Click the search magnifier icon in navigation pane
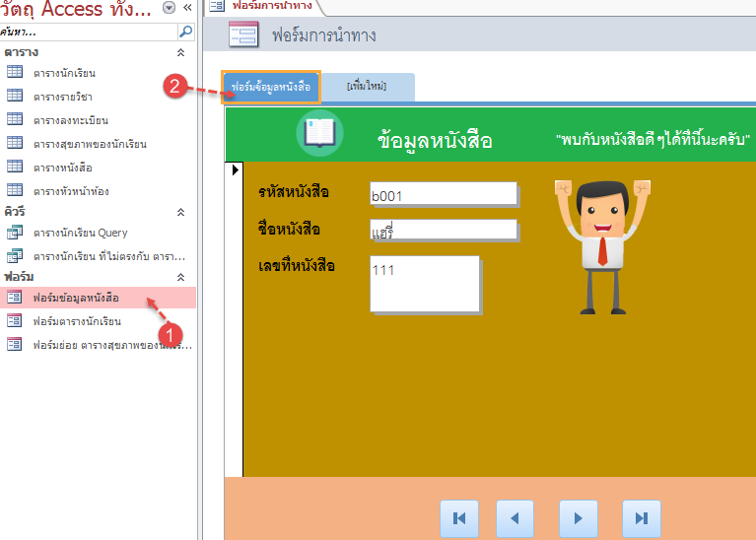Viewport: 756px width, 540px height. pyautogui.click(x=185, y=32)
